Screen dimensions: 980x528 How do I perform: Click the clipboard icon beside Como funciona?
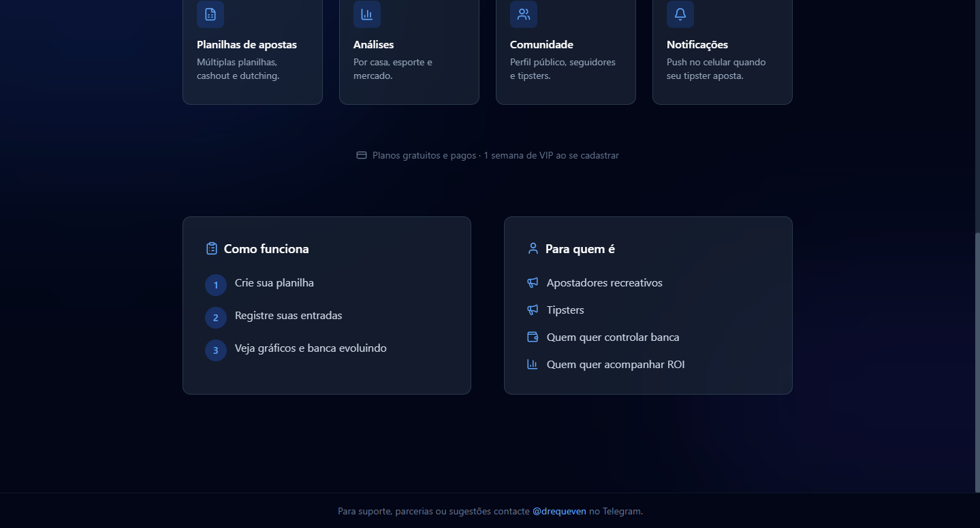click(210, 248)
